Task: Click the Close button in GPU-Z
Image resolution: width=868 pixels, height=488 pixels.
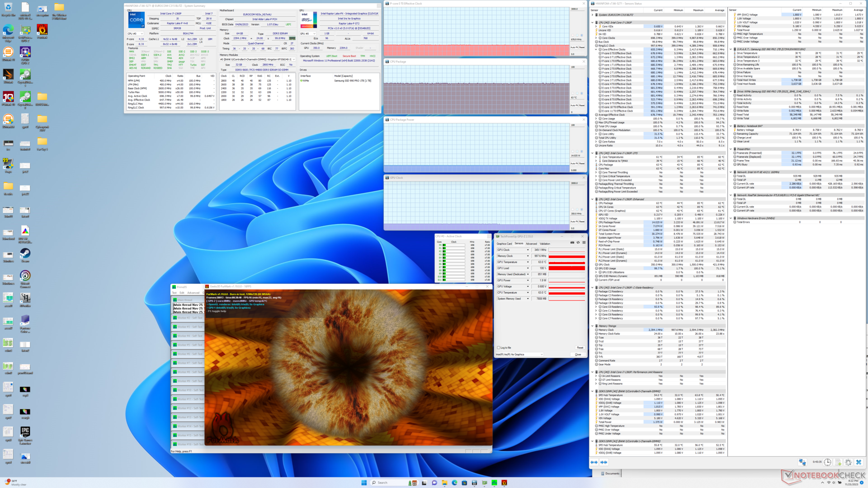Action: coord(578,354)
